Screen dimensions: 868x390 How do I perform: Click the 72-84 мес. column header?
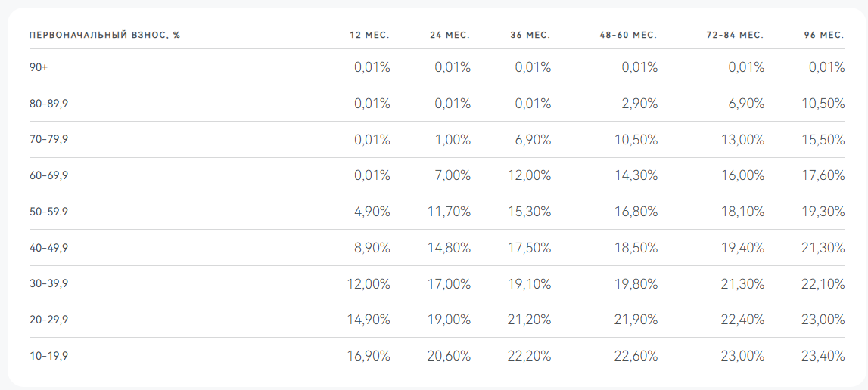pyautogui.click(x=735, y=35)
